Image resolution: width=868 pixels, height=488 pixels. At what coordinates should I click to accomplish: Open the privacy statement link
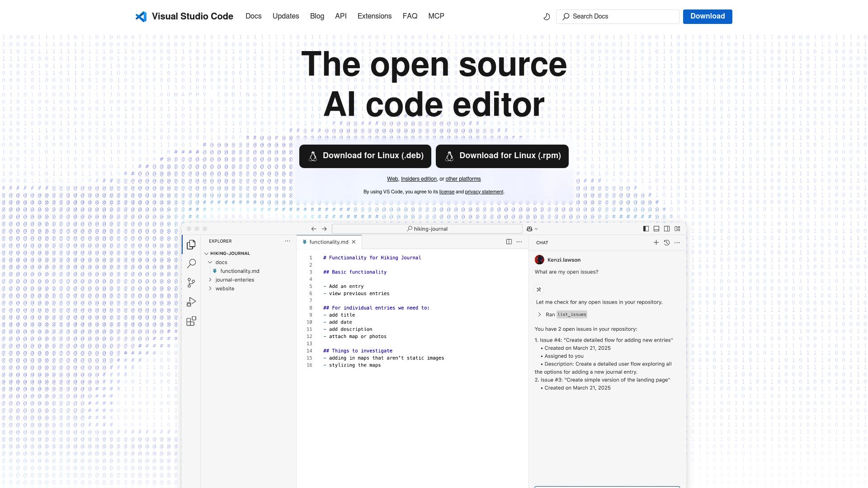[x=484, y=192]
